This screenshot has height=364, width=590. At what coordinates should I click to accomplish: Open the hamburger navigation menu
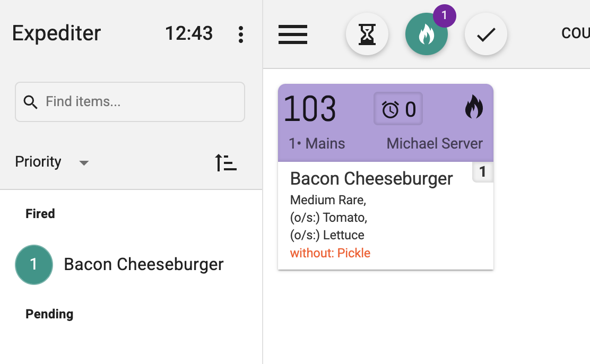[293, 34]
